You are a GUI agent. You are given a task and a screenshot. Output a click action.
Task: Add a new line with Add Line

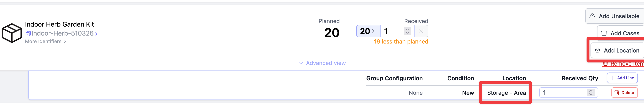pos(622,78)
